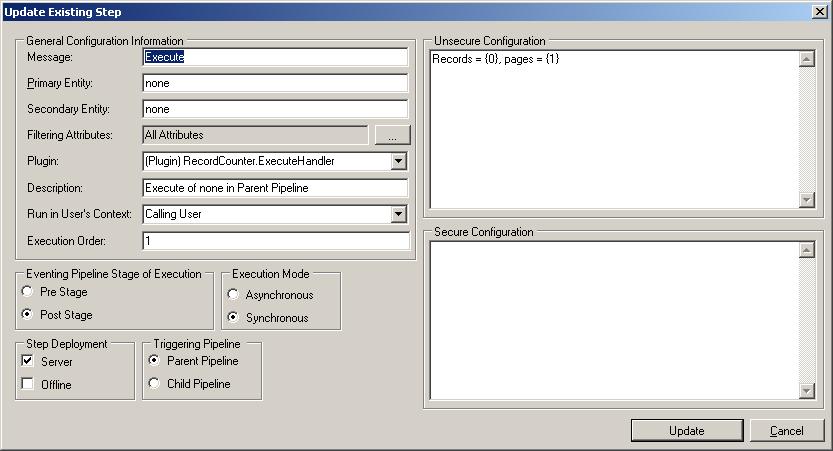Select Asynchronous execution mode

pyautogui.click(x=233, y=294)
